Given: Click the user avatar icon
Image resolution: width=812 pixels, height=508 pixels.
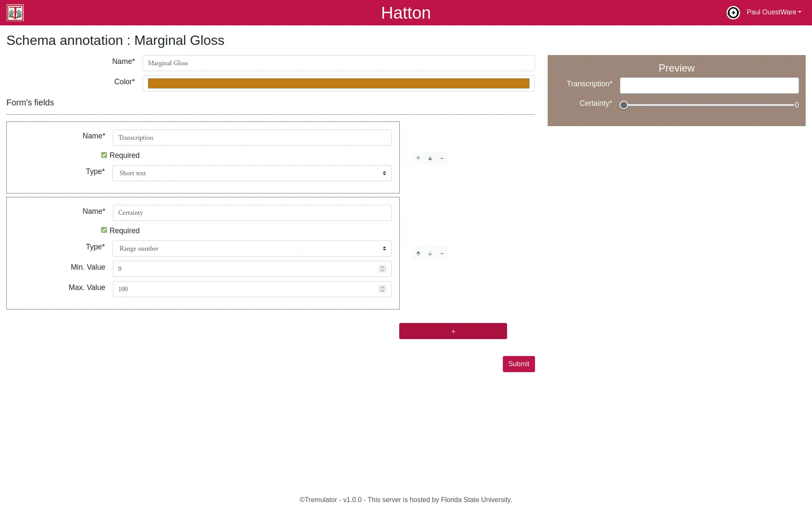Looking at the screenshot, I should point(733,13).
